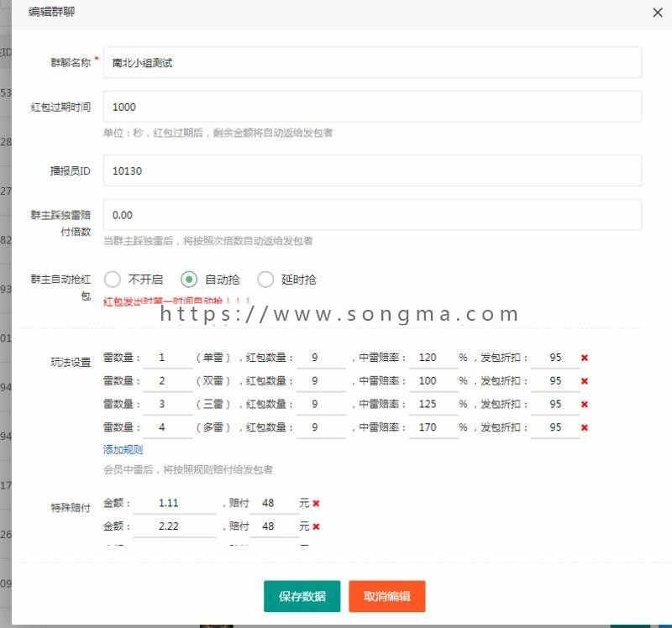
Task: Click the 取消编辑 button
Action: [387, 596]
